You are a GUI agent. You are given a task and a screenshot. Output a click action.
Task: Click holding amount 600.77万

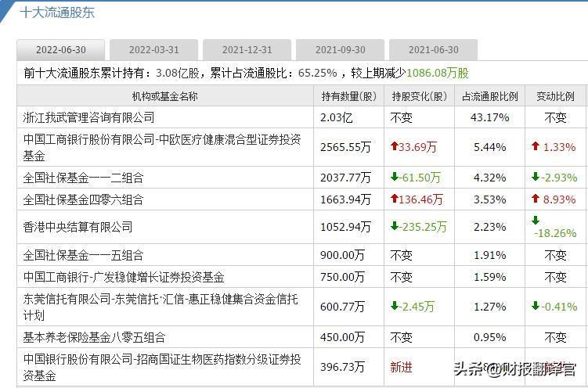[342, 307]
